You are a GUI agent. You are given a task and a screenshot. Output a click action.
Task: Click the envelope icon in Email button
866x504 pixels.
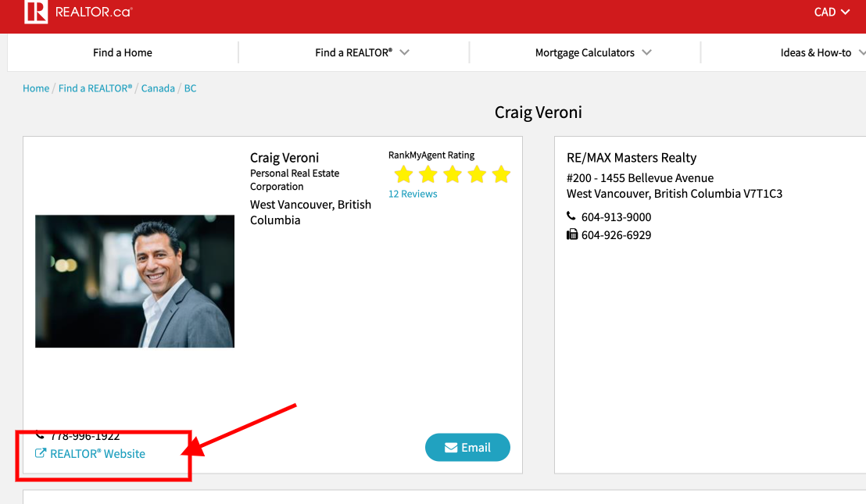coord(451,448)
